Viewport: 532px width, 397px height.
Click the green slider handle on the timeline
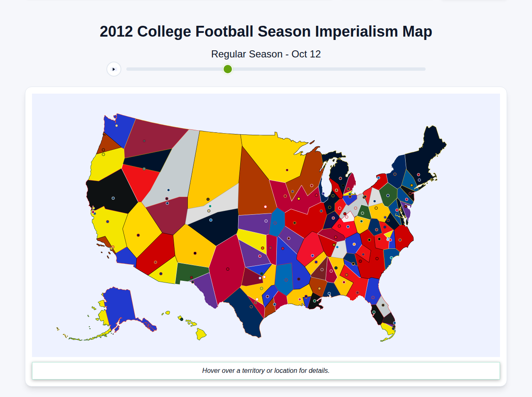[x=227, y=69]
